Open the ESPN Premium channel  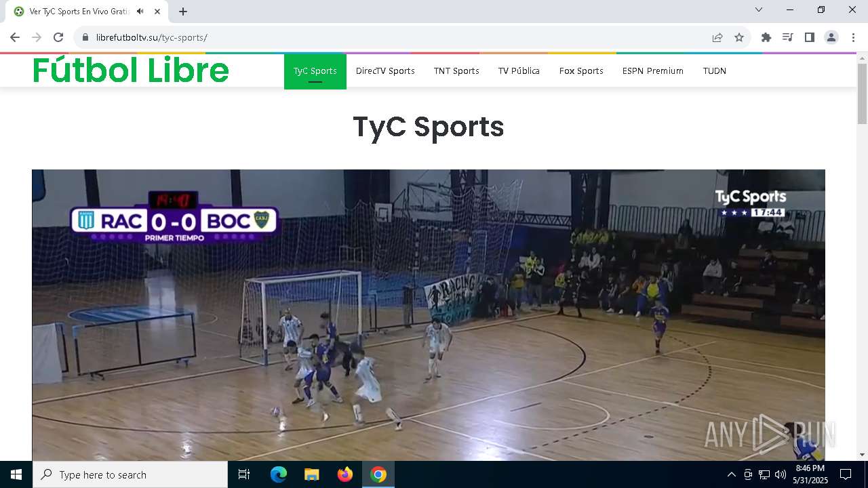tap(653, 70)
